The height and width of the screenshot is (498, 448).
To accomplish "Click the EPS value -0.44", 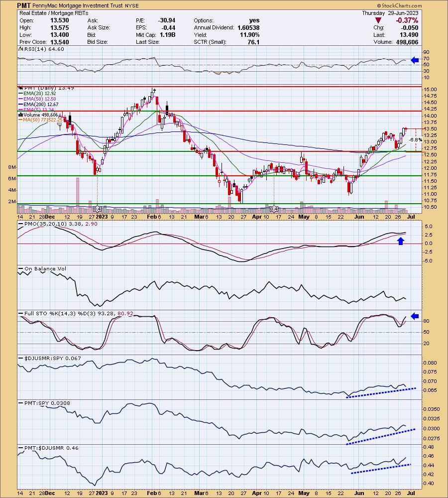I will (169, 27).
